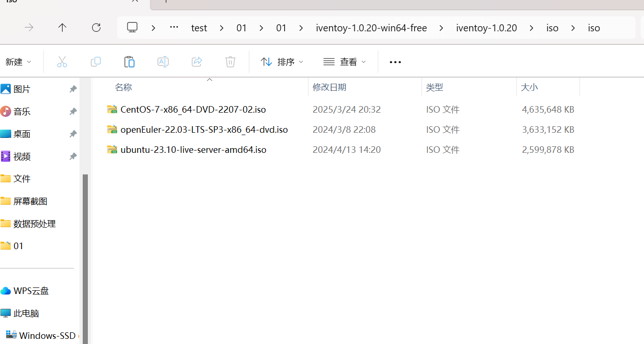
Task: Sort by Type (类型) column header
Action: click(x=435, y=87)
